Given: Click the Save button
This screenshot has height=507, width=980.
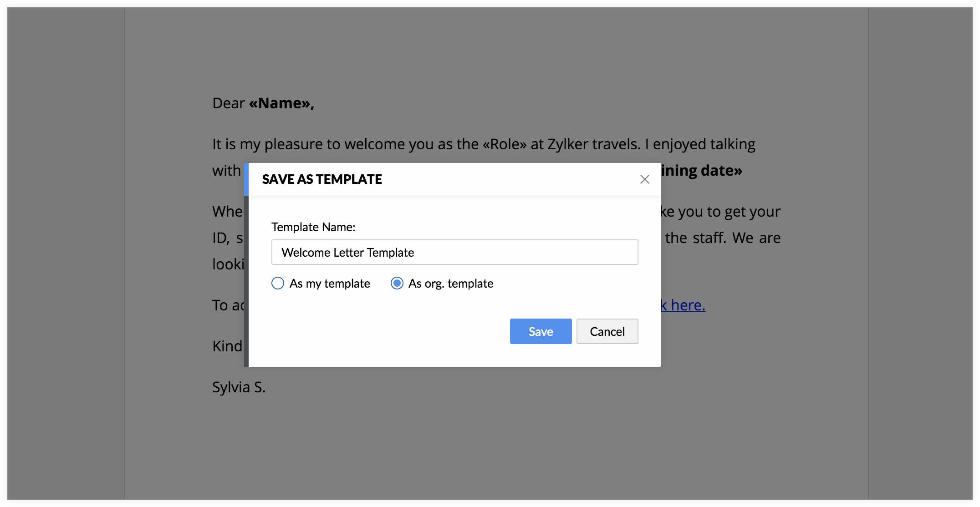Looking at the screenshot, I should (541, 331).
